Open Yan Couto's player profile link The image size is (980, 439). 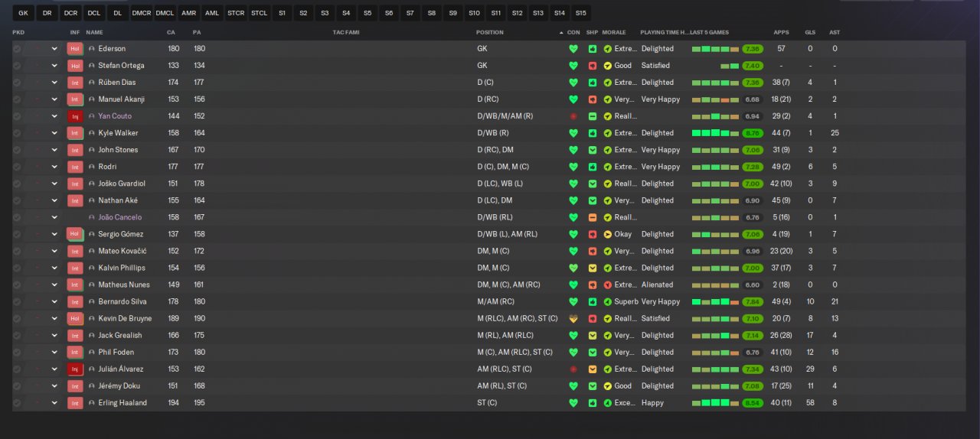coord(115,116)
